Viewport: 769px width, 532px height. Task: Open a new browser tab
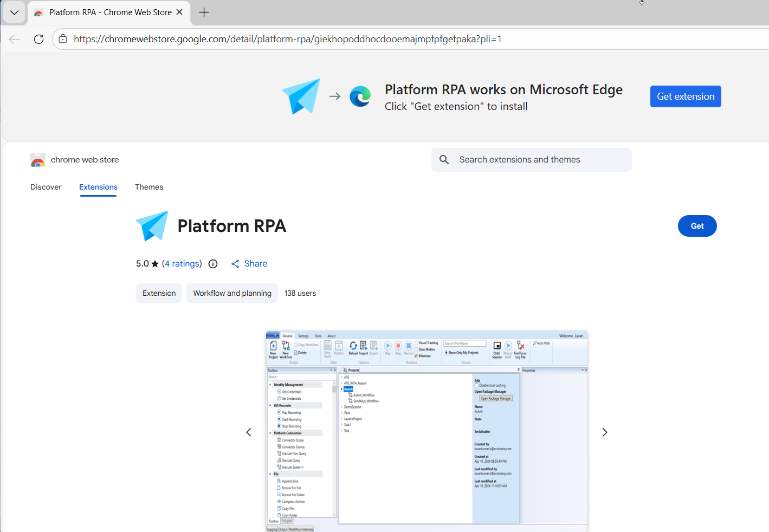click(204, 12)
